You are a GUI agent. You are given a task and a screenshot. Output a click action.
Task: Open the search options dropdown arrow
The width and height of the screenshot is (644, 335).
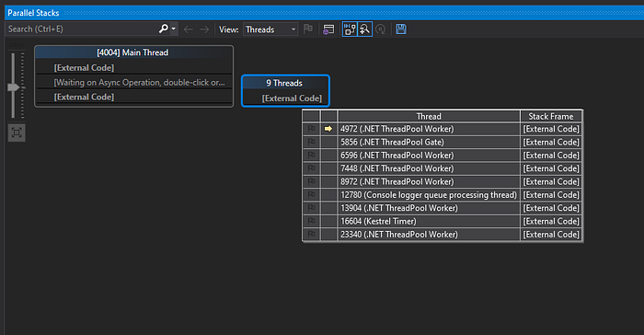[x=174, y=29]
